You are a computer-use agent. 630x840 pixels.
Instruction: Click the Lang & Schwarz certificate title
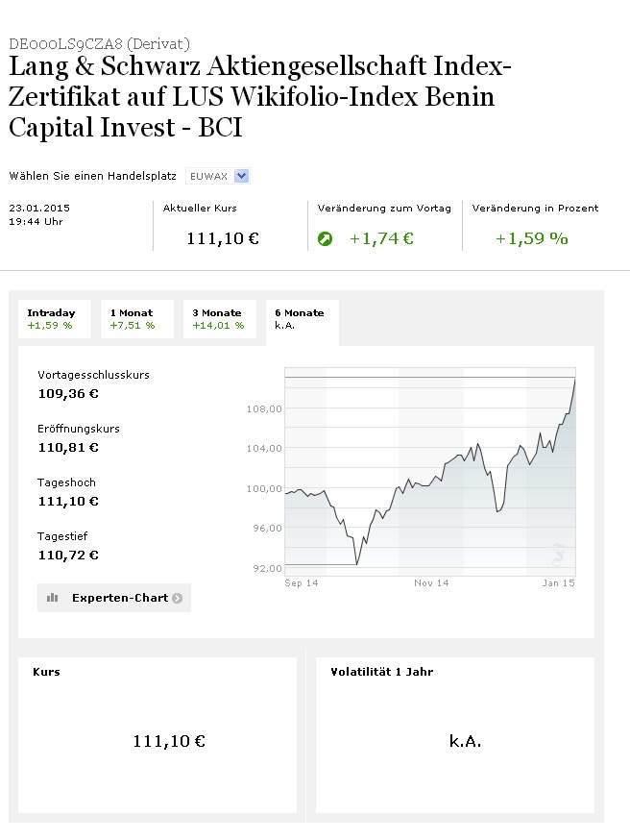point(259,98)
